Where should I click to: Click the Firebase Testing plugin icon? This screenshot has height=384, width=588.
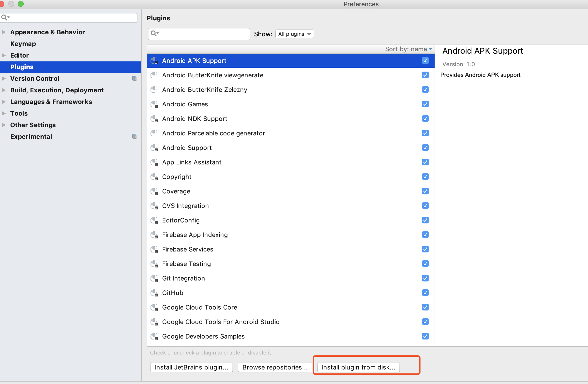pos(154,264)
